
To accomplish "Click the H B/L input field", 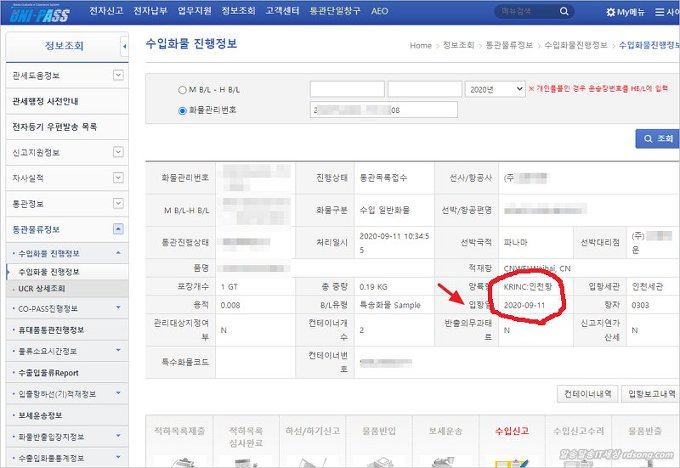I will click(x=425, y=89).
